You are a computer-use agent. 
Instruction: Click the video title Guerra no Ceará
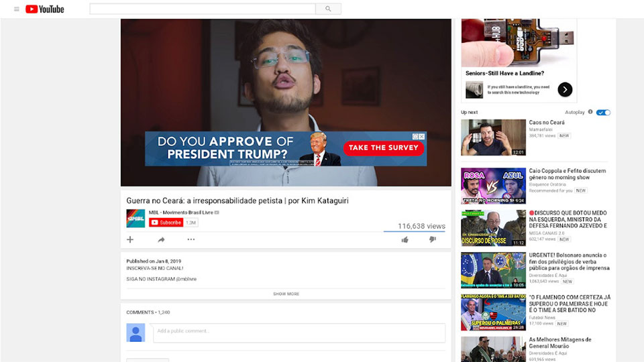tap(237, 200)
